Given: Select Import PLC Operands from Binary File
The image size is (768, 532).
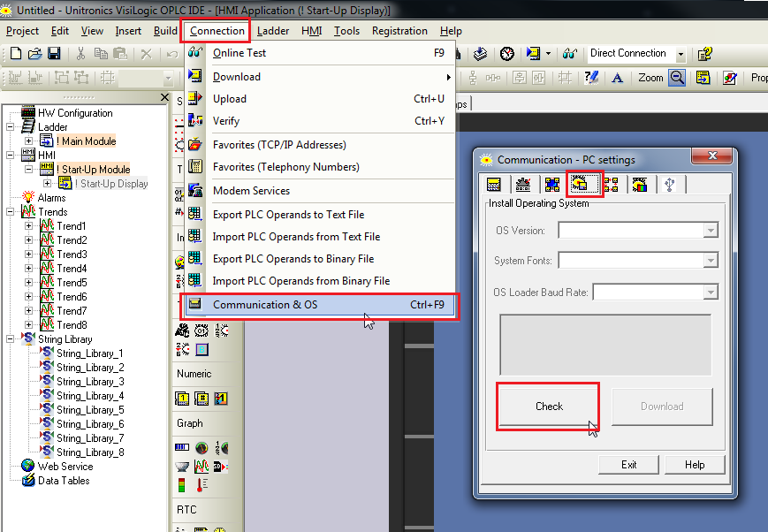Looking at the screenshot, I should 319,281.
